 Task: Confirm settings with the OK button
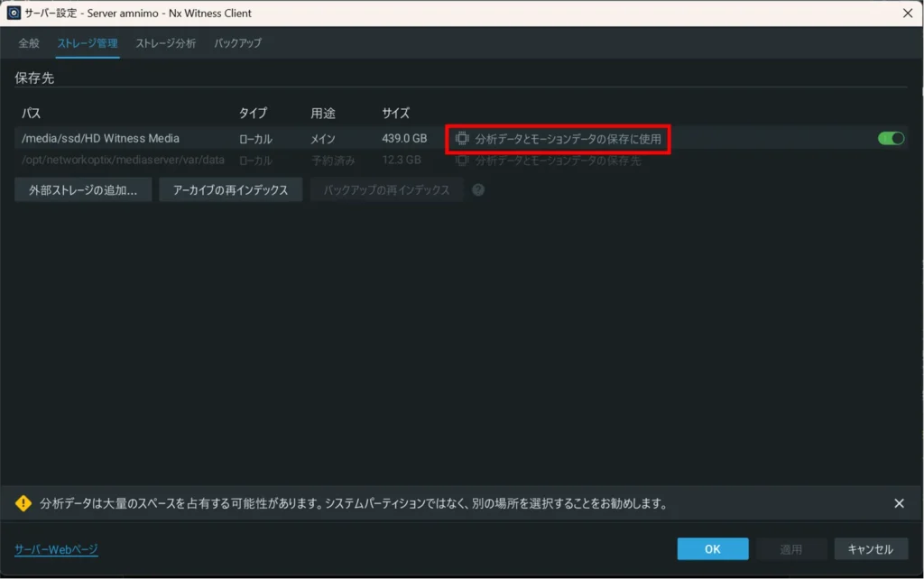(x=712, y=549)
